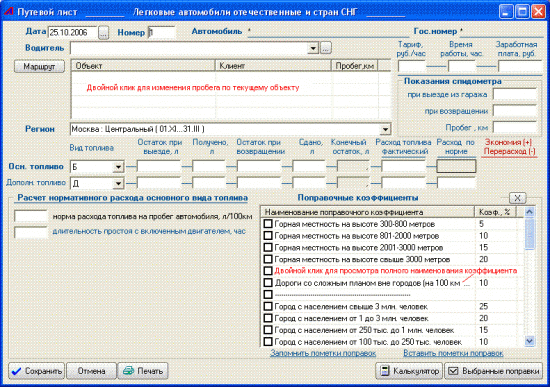Click the Автомобиль label
This screenshot has height=387, width=550.
tap(217, 31)
